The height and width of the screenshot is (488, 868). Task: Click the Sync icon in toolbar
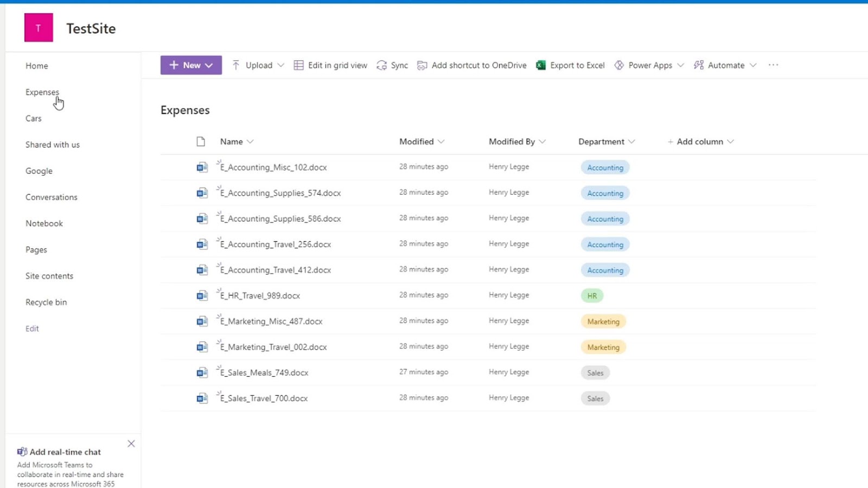pyautogui.click(x=382, y=65)
